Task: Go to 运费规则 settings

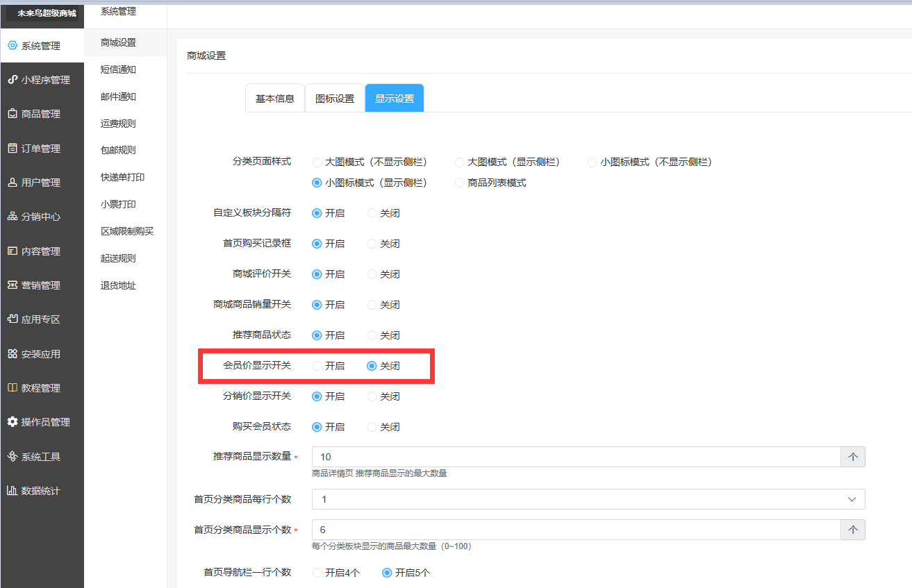Action: (118, 124)
